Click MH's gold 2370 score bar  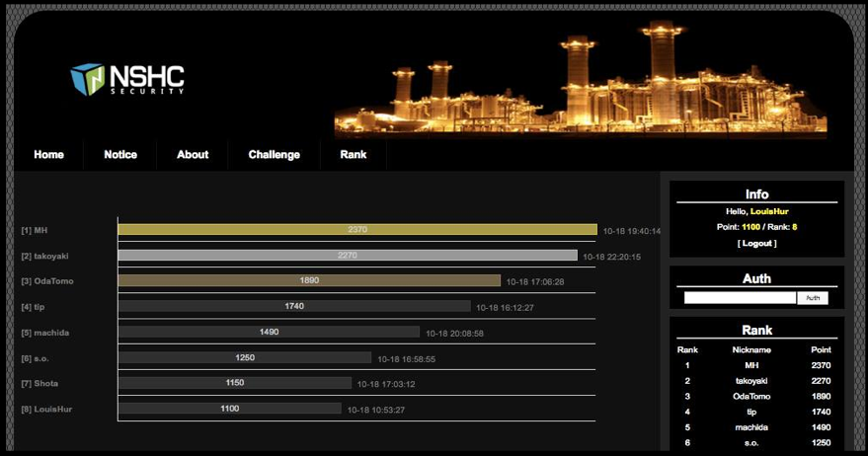click(x=356, y=230)
